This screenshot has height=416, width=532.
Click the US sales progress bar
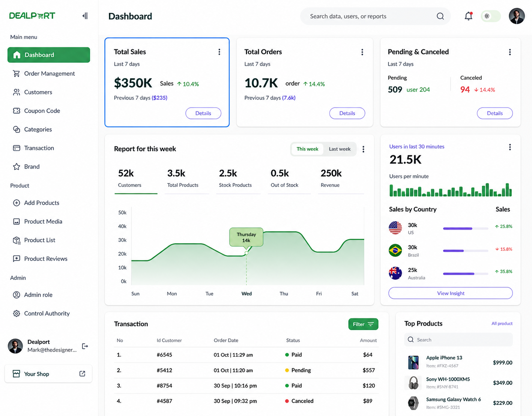[465, 228]
